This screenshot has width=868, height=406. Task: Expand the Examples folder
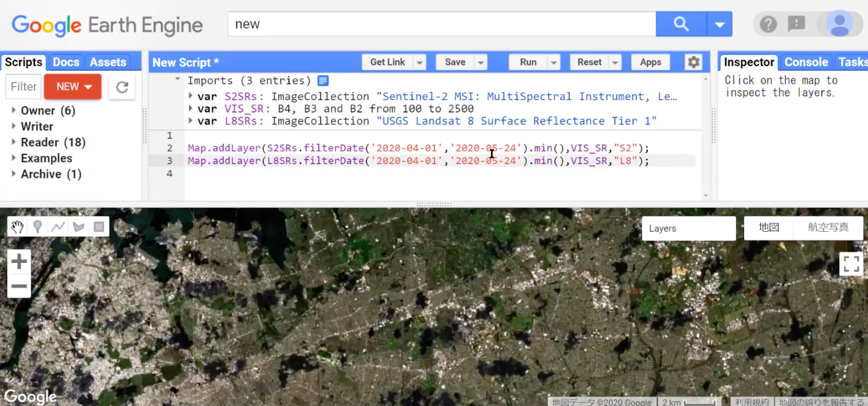(14, 158)
